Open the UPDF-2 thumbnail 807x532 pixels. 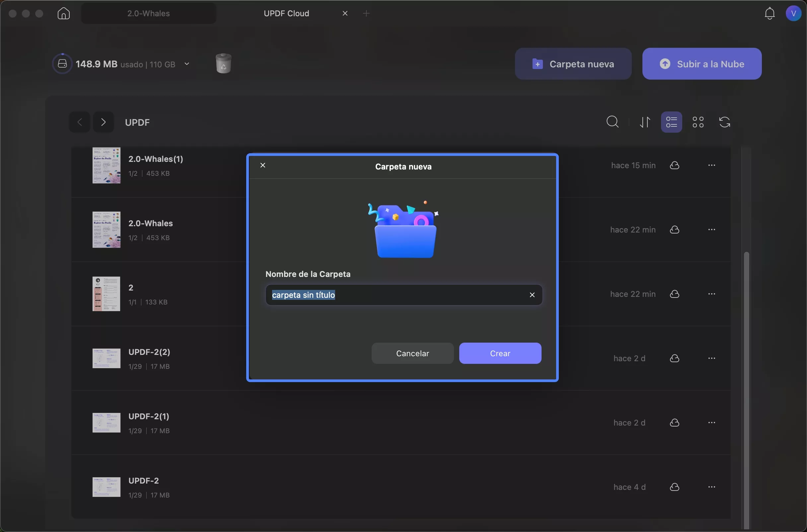point(107,487)
